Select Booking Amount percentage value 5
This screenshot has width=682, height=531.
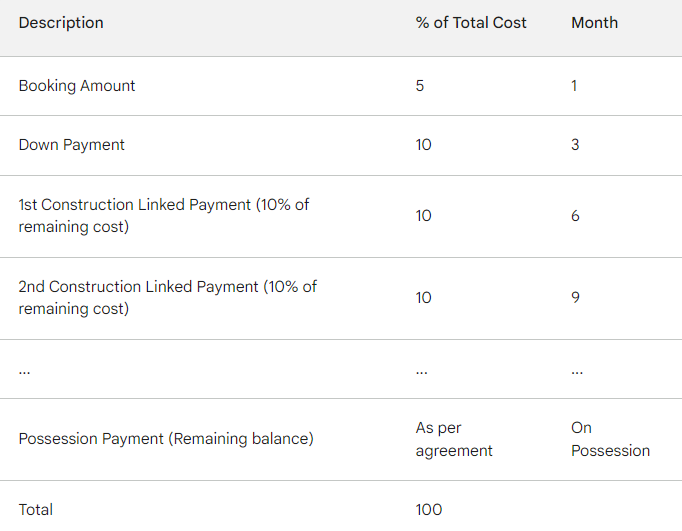[x=419, y=86]
